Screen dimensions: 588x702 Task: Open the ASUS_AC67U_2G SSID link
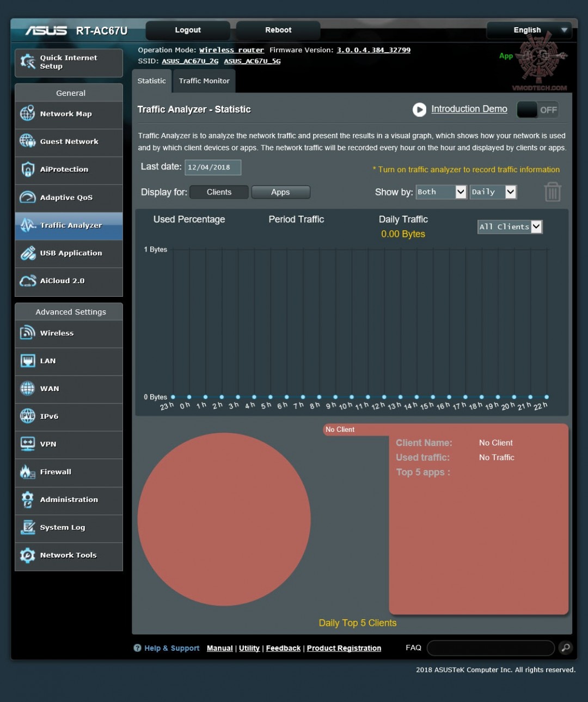(190, 61)
